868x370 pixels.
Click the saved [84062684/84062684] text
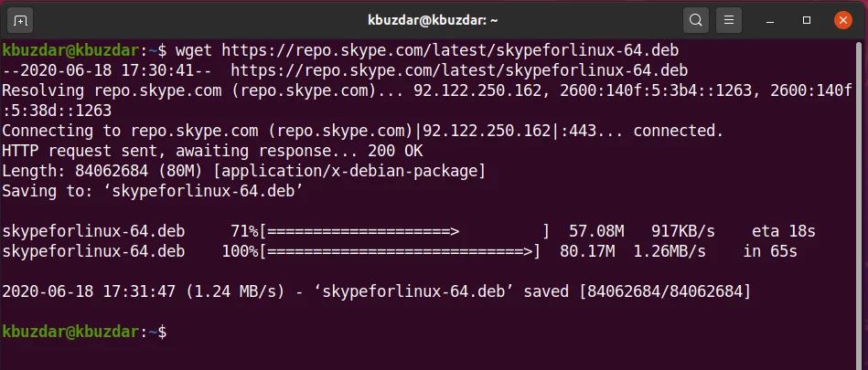(x=638, y=291)
